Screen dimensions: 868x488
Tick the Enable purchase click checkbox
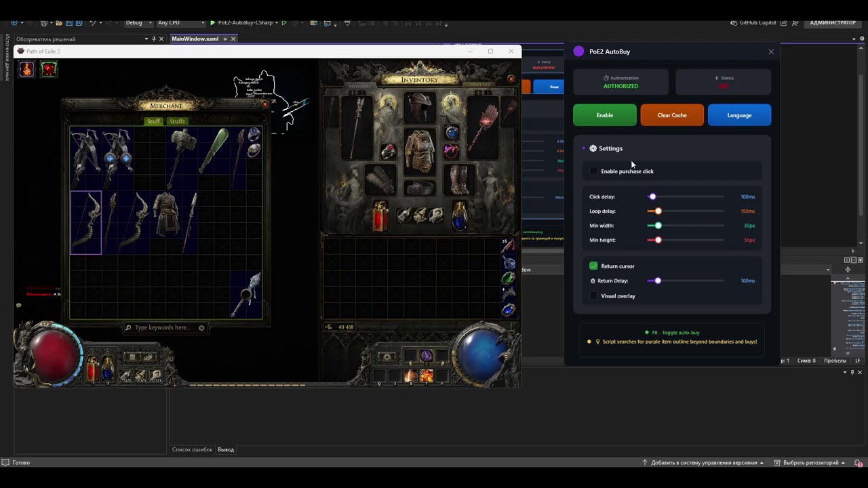tap(593, 171)
